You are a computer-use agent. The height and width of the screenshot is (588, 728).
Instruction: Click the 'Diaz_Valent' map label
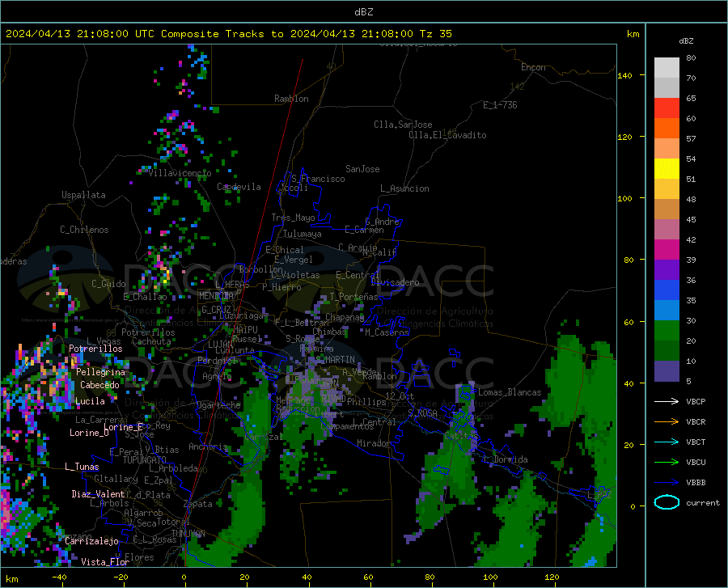[x=98, y=494]
